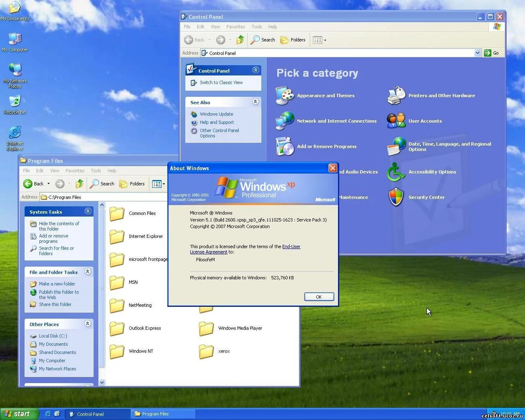Click the Start button

(x=19, y=414)
